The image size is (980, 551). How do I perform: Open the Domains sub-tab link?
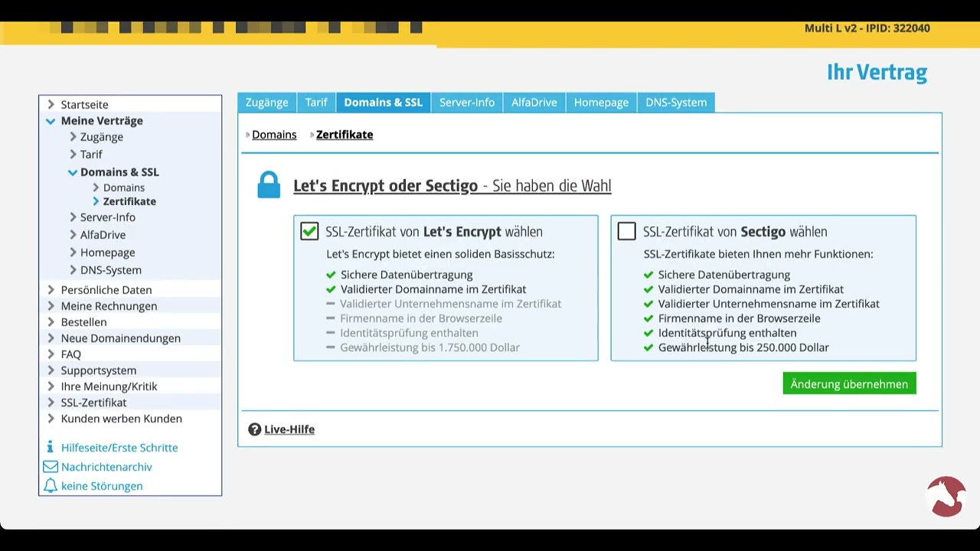pyautogui.click(x=274, y=135)
